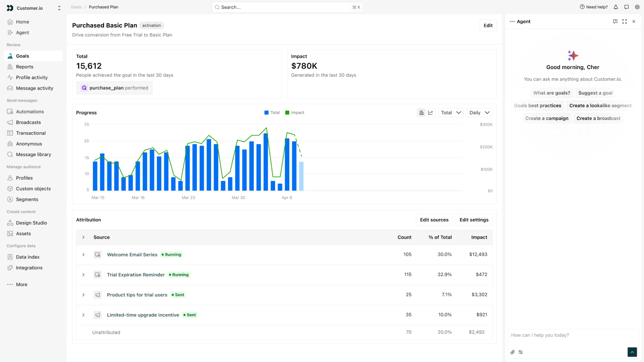Screen dimensions: 644x362
Task: Click the 'How can I help you today?' input
Action: pos(573,335)
